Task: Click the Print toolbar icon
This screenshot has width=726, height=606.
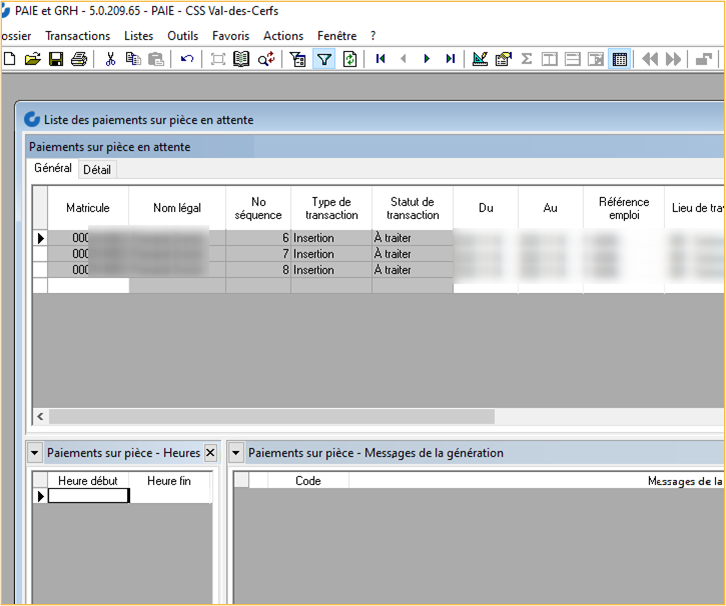Action: 79,59
